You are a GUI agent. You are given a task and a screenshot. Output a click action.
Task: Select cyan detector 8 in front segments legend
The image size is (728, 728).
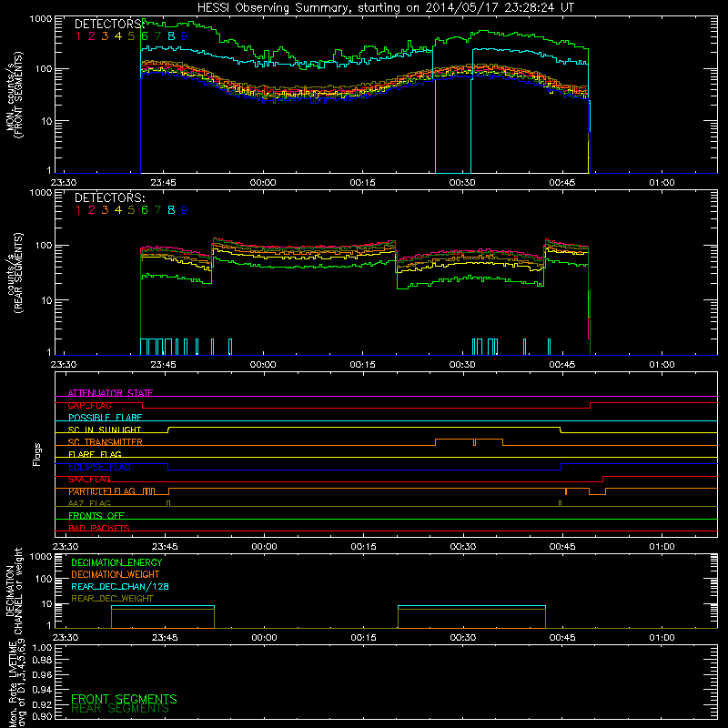click(171, 36)
